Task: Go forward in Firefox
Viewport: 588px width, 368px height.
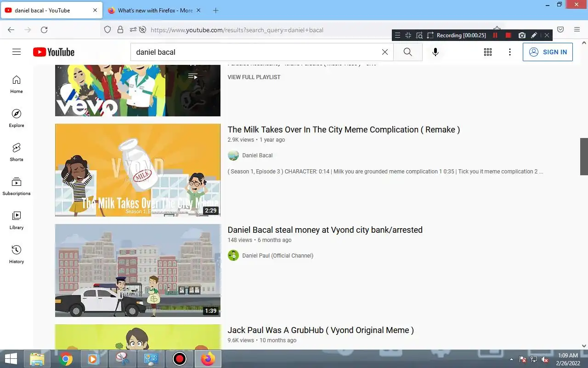Action: 28,30
